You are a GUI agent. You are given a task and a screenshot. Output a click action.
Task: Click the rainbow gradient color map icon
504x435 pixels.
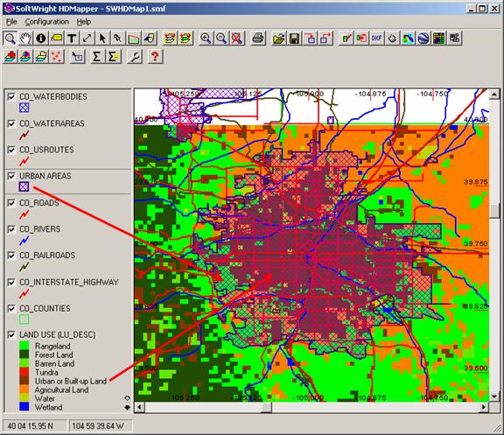(x=408, y=39)
